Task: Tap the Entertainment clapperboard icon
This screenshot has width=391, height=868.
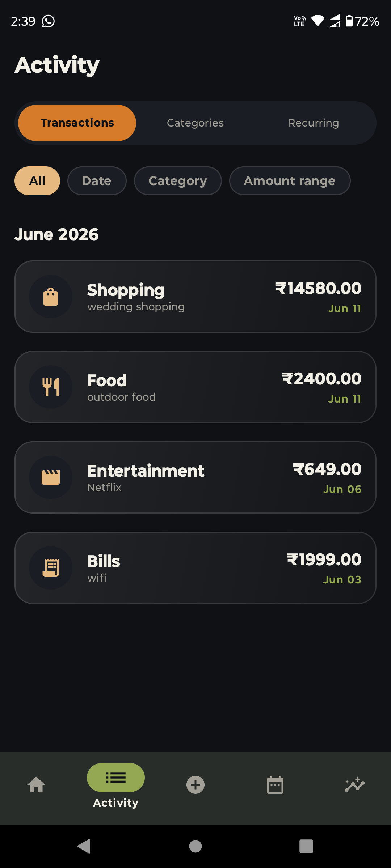Action: [51, 477]
